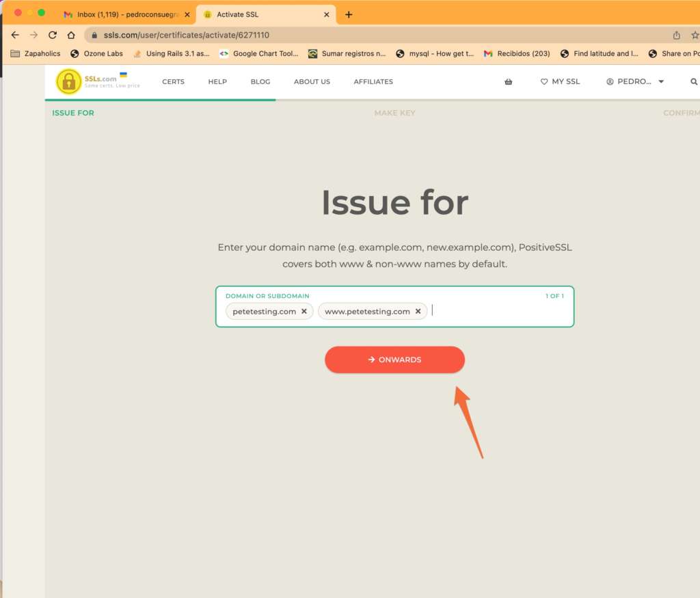
Task: Open the HELP menu item
Action: 217,81
